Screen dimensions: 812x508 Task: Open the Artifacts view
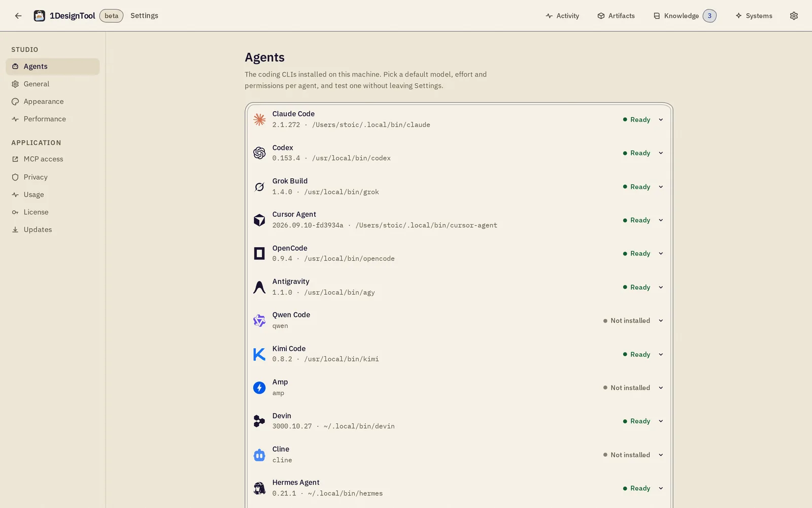616,16
